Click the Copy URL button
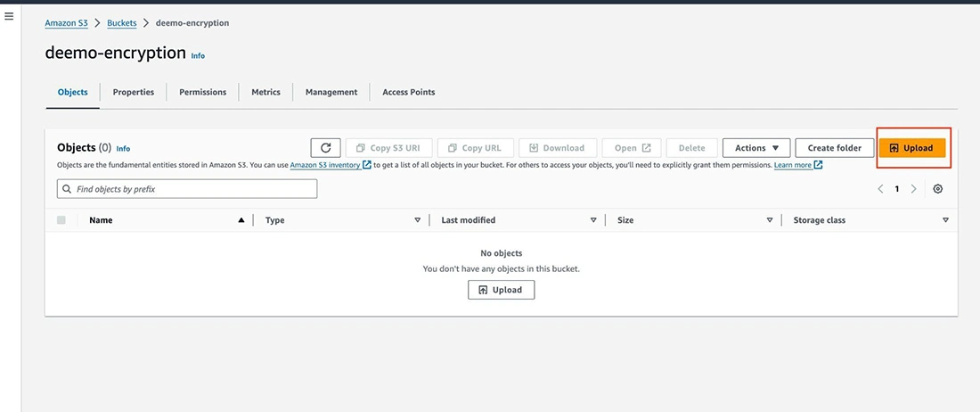980x412 pixels. [476, 148]
